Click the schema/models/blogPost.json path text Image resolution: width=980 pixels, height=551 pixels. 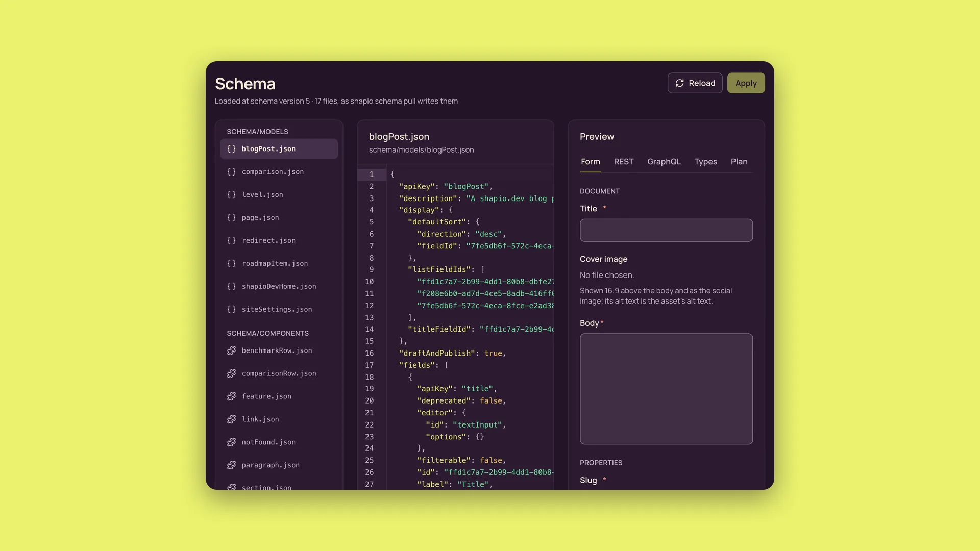(421, 150)
